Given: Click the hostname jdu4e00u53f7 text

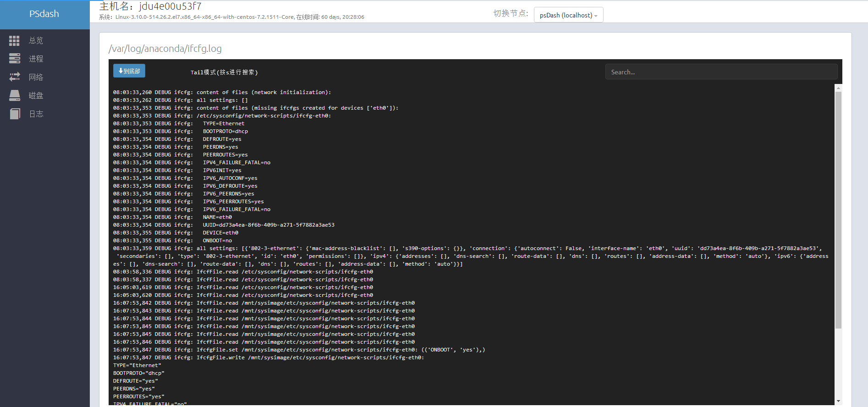Looking at the screenshot, I should click(170, 6).
